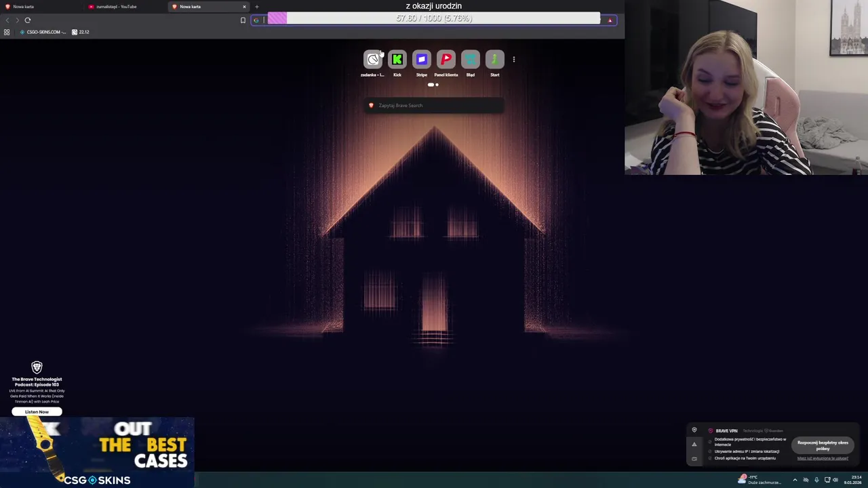The image size is (868, 488).
Task: Open the taskbar clock and date
Action: tap(852, 480)
